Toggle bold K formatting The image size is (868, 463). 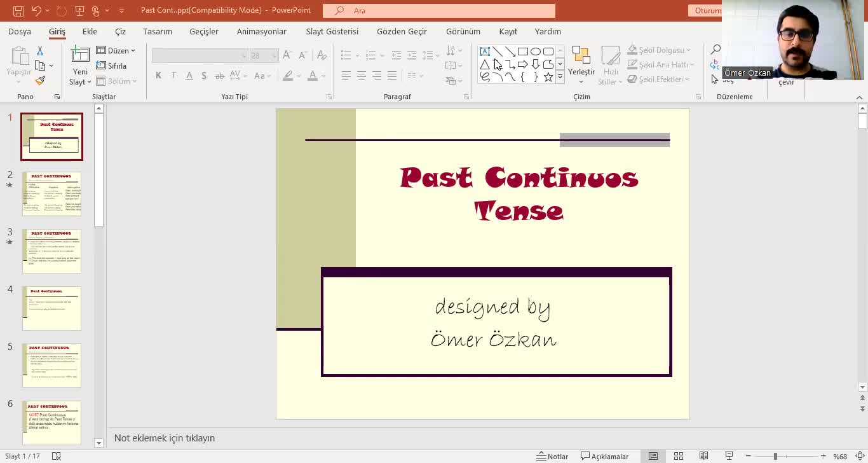(x=158, y=76)
